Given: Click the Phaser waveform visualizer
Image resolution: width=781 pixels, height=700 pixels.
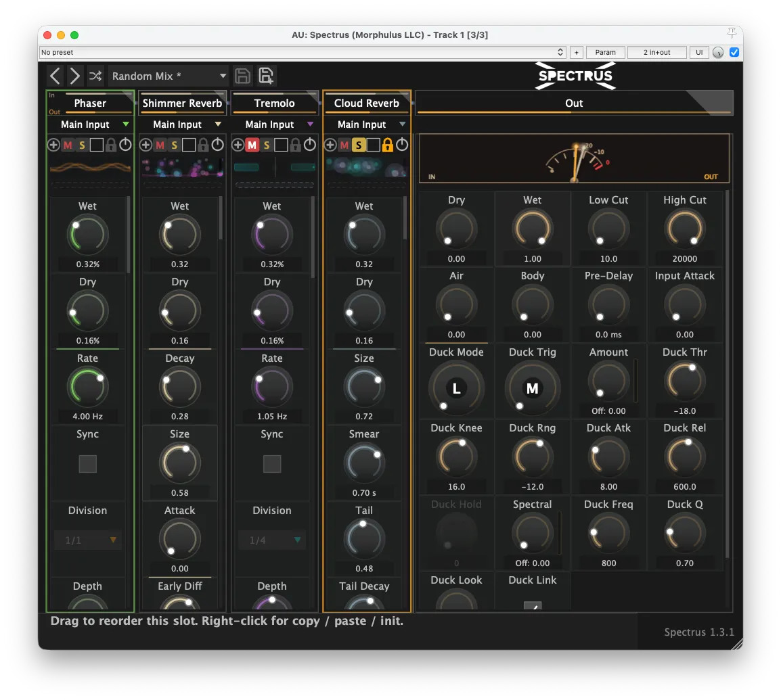Looking at the screenshot, I should [x=90, y=168].
